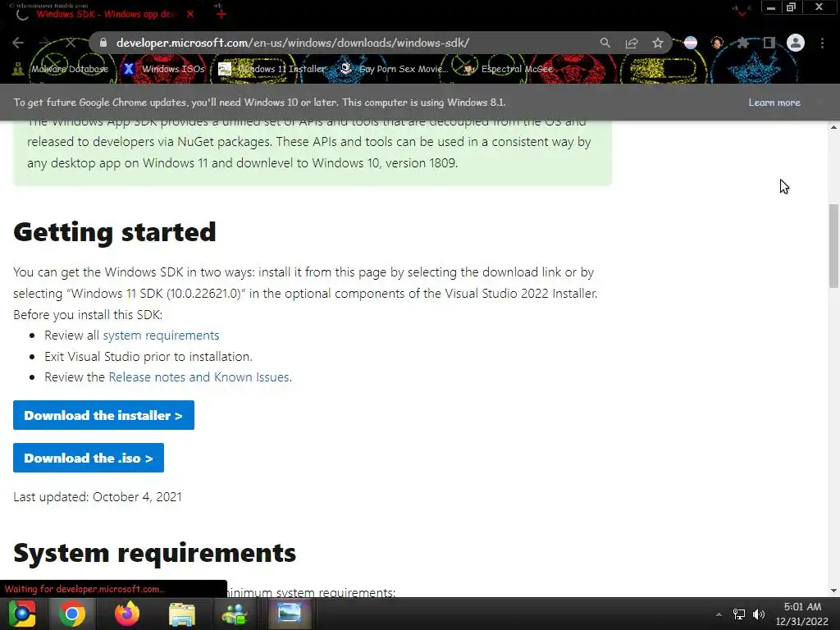Show hidden tray icons arrow
The image size is (840, 630).
pos(719,614)
